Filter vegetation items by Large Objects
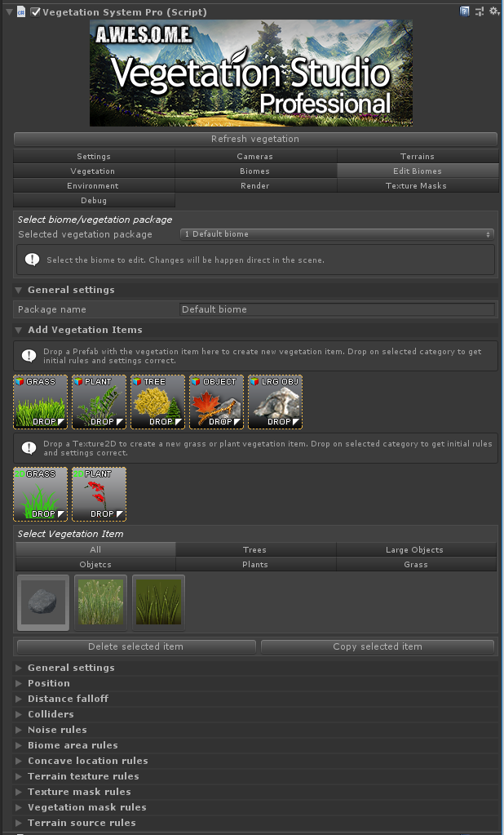Viewport: 504px width, 835px height. pyautogui.click(x=416, y=549)
